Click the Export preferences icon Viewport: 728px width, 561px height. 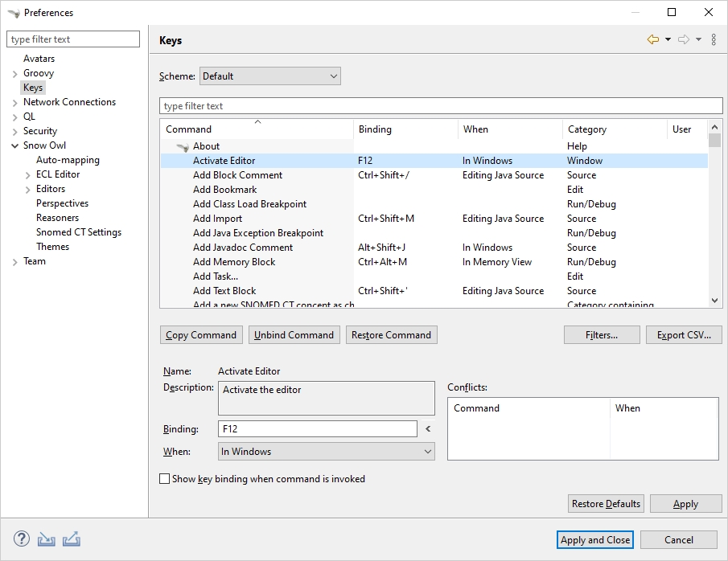(71, 539)
